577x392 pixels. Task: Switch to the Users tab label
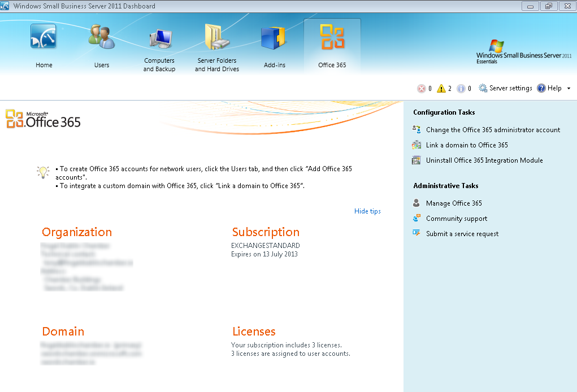pyautogui.click(x=102, y=65)
